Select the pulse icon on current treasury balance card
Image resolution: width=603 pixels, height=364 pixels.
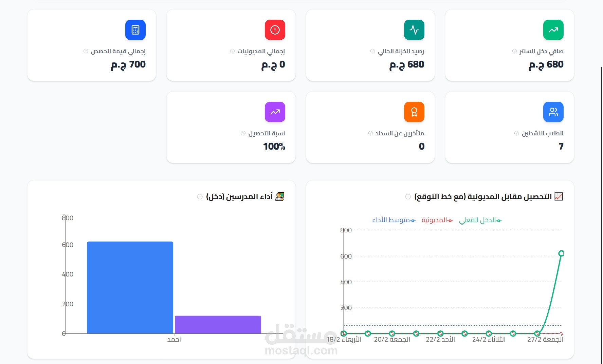(414, 30)
